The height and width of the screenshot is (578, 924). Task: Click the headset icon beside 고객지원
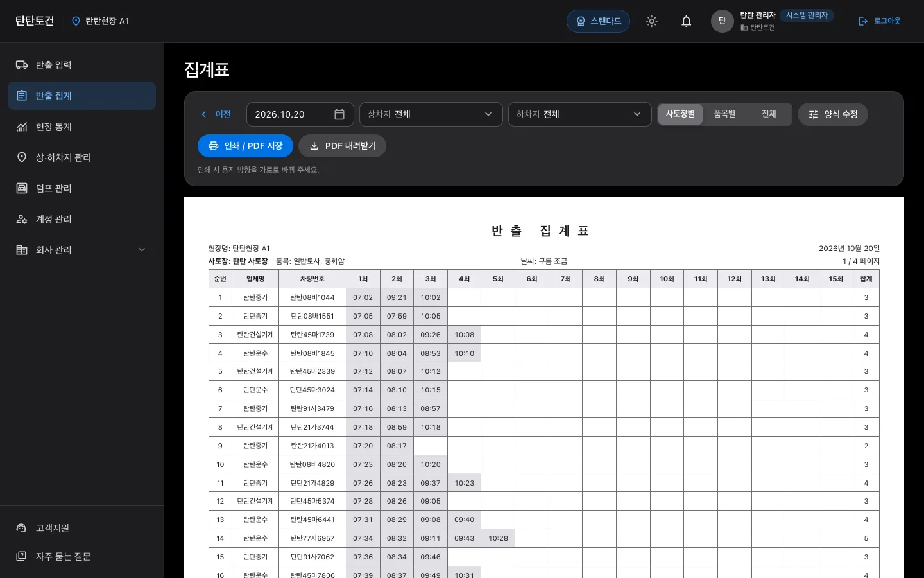coord(22,528)
